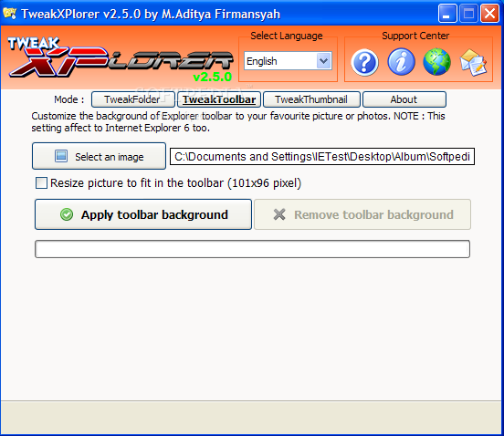Viewport: 504px width, 436px height.
Task: Click the title bar application icon
Action: [x=10, y=14]
